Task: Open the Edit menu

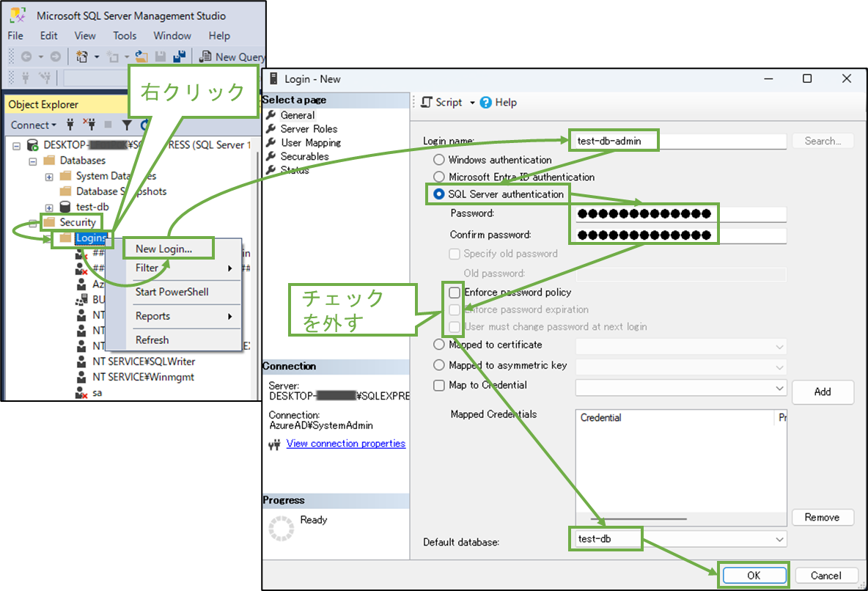Action: [x=48, y=35]
